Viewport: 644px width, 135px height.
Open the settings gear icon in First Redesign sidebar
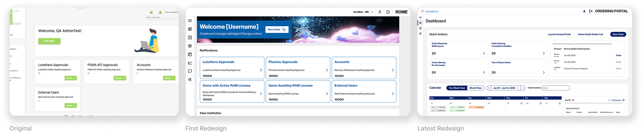point(190,46)
